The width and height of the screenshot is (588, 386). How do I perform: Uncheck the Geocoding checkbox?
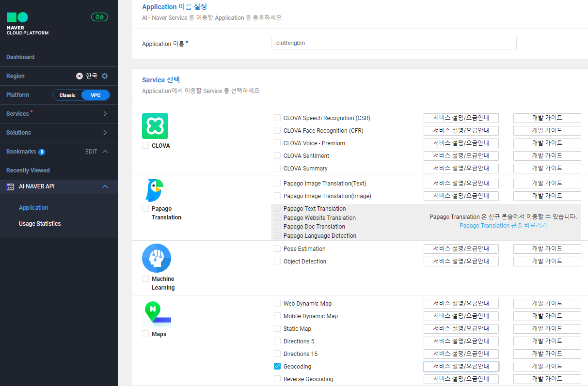point(277,366)
